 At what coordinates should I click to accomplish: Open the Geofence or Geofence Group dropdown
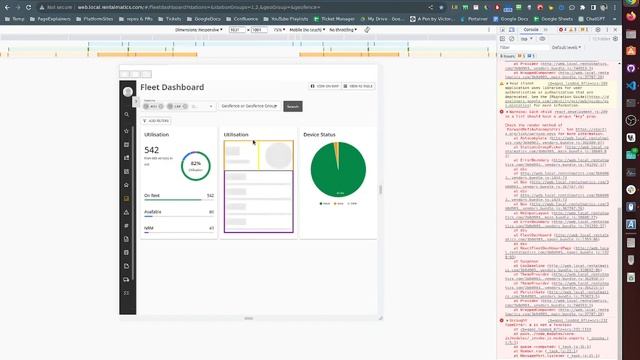(x=249, y=106)
